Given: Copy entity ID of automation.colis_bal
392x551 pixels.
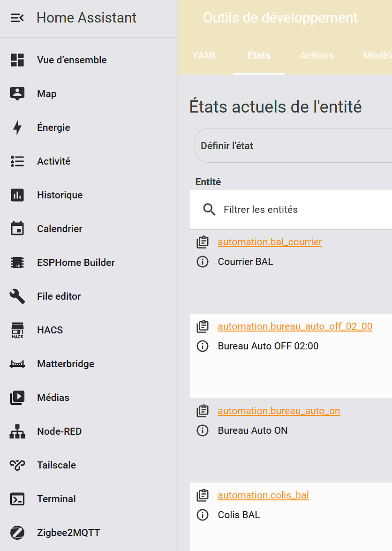Looking at the screenshot, I should (203, 495).
